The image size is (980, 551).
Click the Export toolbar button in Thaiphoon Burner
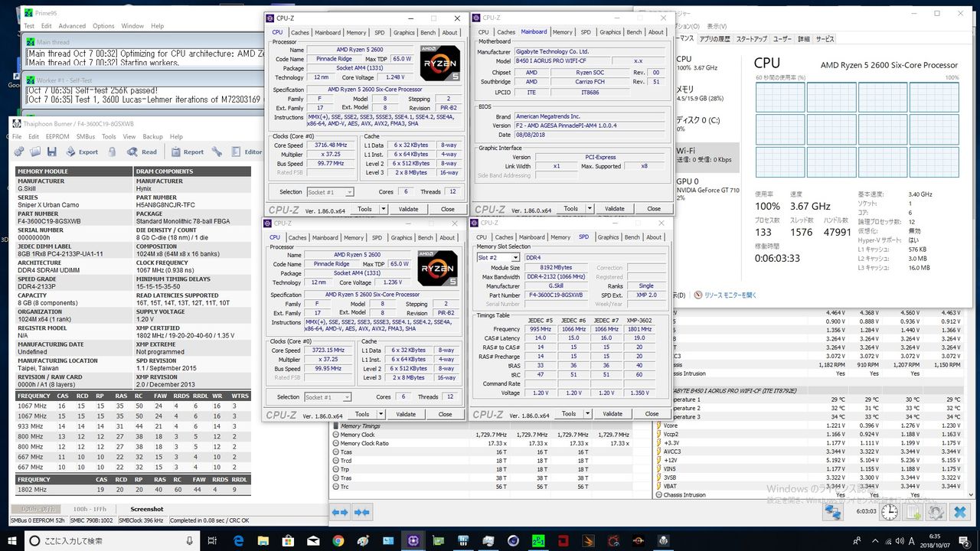82,152
